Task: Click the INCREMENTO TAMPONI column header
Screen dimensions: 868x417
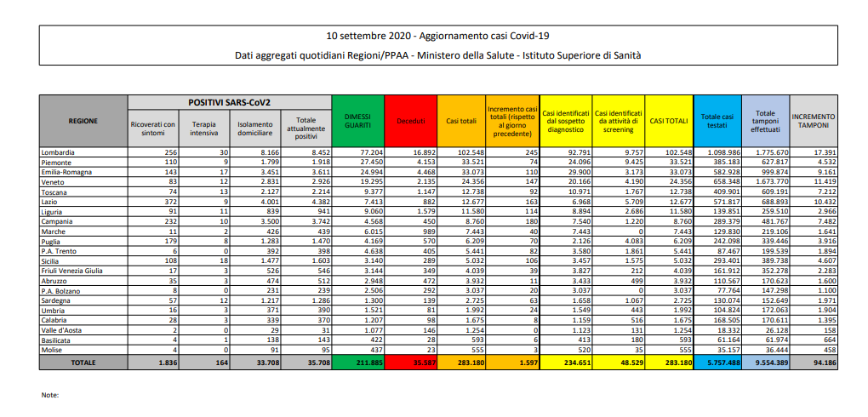Action: pyautogui.click(x=814, y=121)
